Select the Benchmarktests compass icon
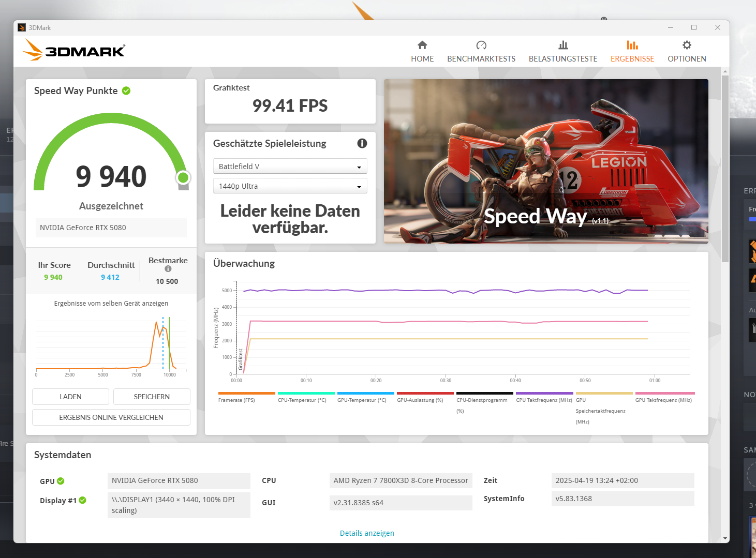756x558 pixels. point(481,45)
